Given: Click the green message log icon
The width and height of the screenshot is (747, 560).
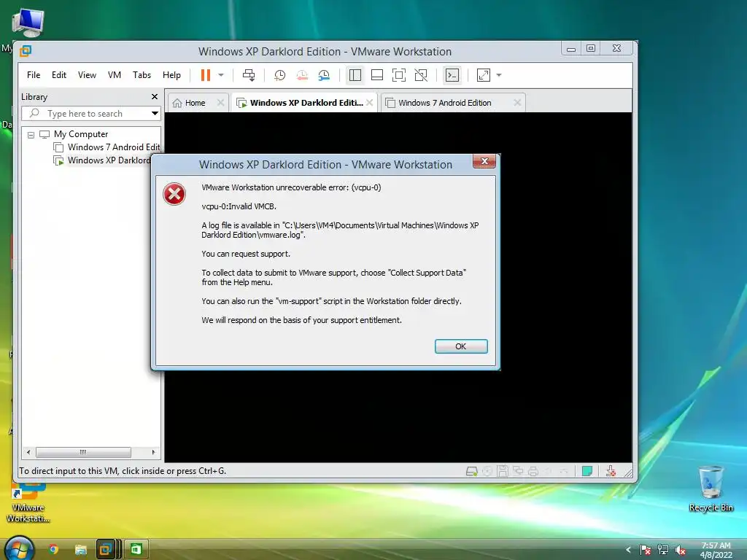Looking at the screenshot, I should [587, 472].
